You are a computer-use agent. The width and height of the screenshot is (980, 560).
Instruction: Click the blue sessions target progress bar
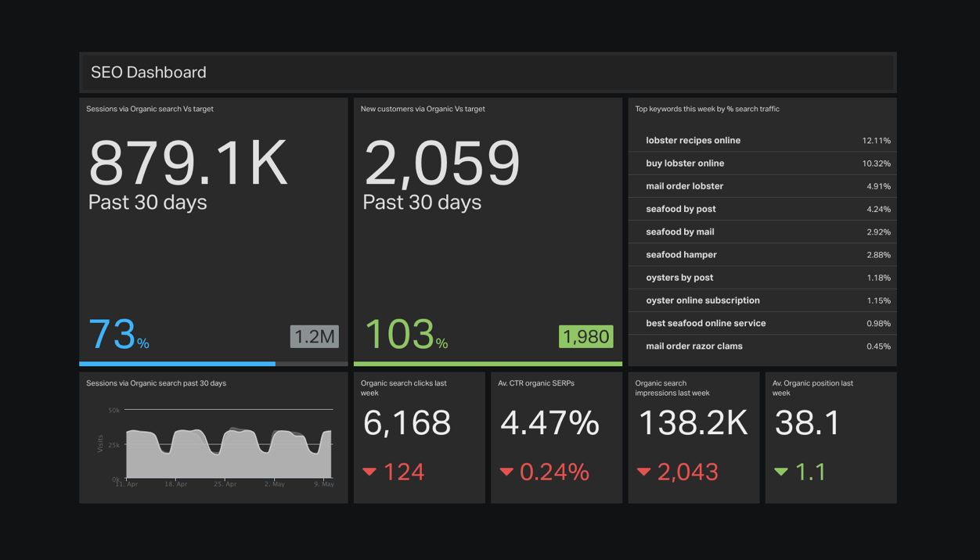pyautogui.click(x=177, y=364)
